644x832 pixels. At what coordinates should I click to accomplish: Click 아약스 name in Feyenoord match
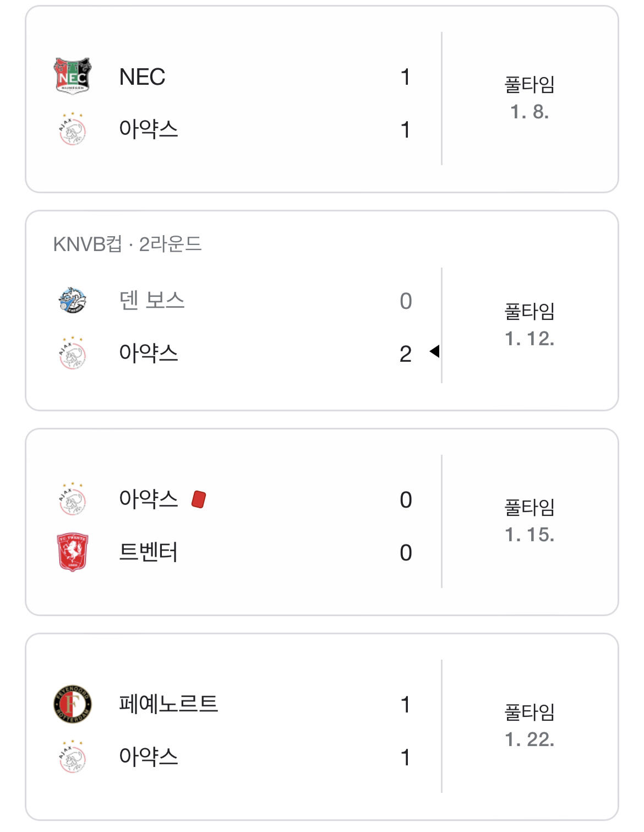point(149,757)
